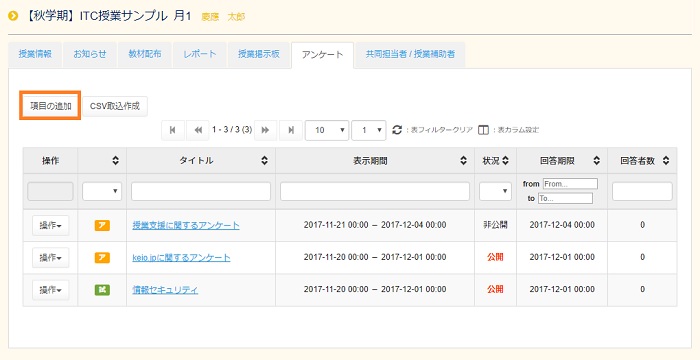Sort by the type column arrows
Viewport: 700px width, 360px height.
[x=116, y=160]
